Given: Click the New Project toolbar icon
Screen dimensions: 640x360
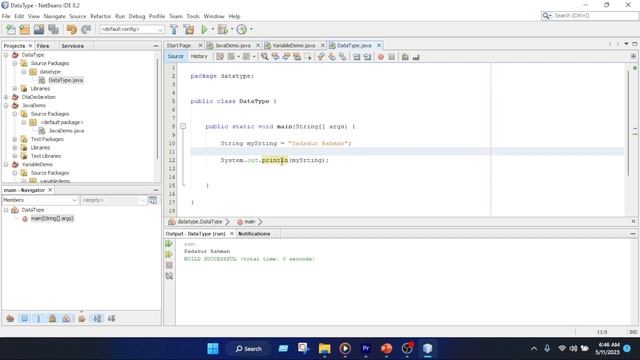Looking at the screenshot, I should 24,29.
